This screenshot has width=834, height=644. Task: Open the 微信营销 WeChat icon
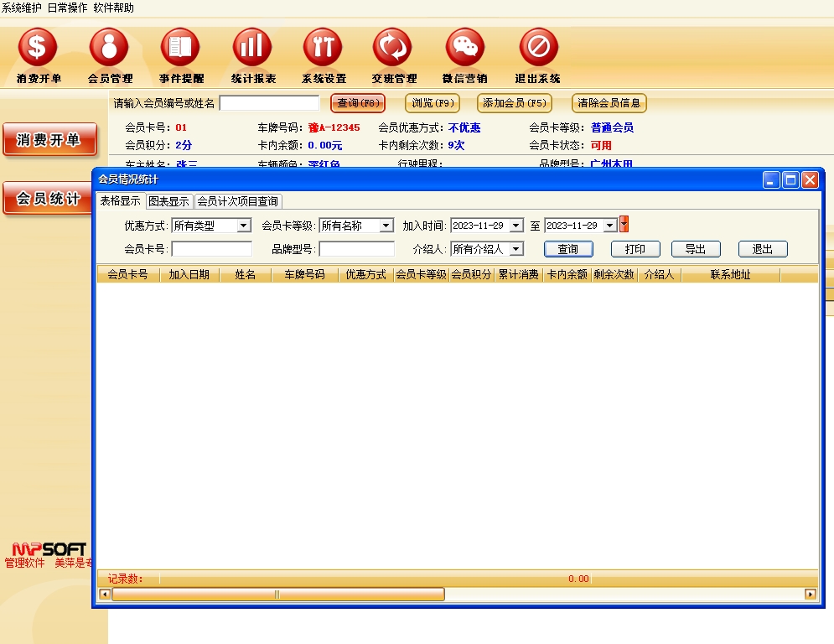(464, 48)
